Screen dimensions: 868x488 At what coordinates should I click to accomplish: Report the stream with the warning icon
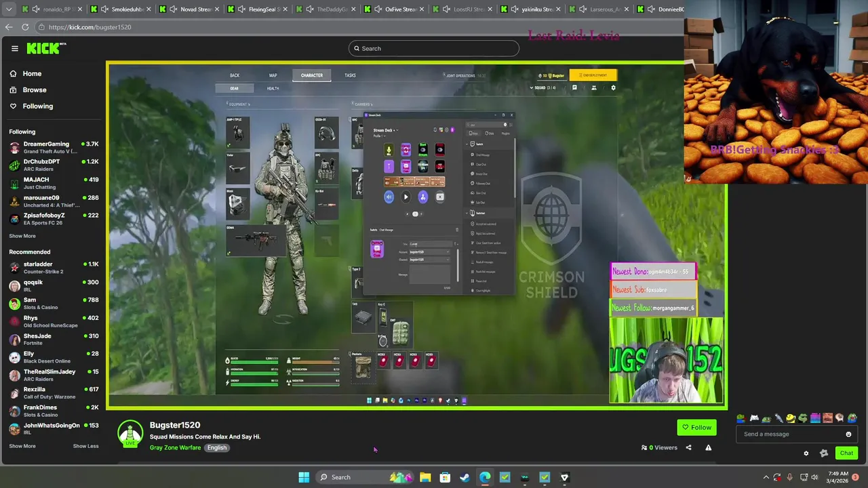(x=708, y=447)
